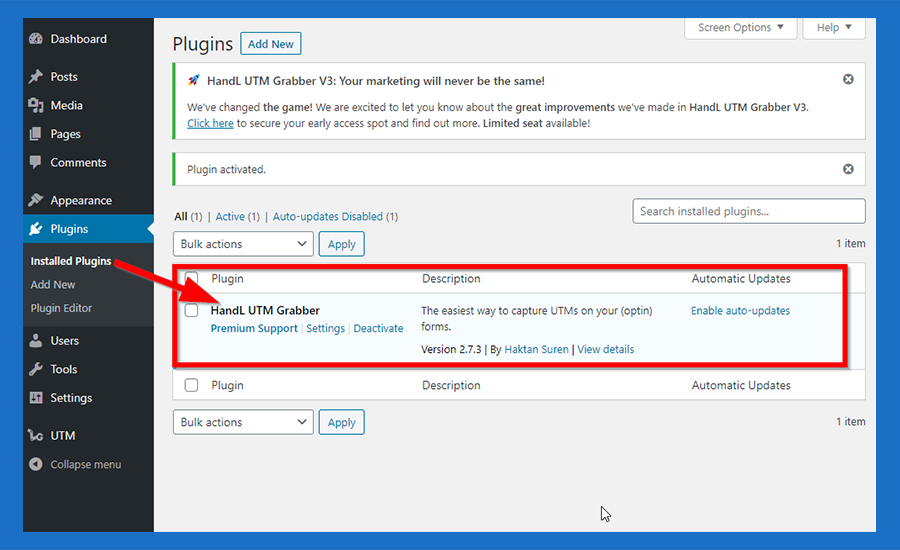Dismiss the Plugin activated notice

pos(848,169)
